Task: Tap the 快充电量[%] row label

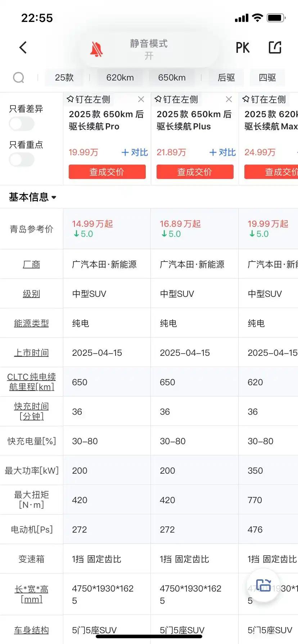Action: 32,441
